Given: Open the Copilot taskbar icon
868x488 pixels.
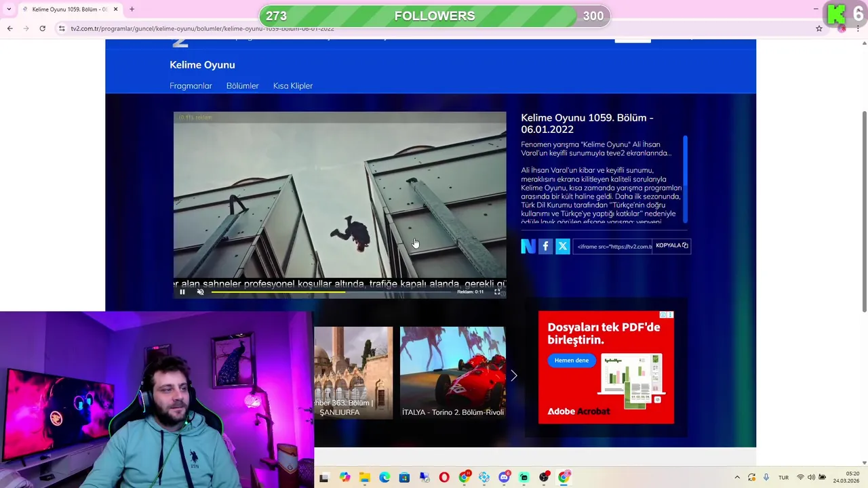Looking at the screenshot, I should (x=344, y=477).
